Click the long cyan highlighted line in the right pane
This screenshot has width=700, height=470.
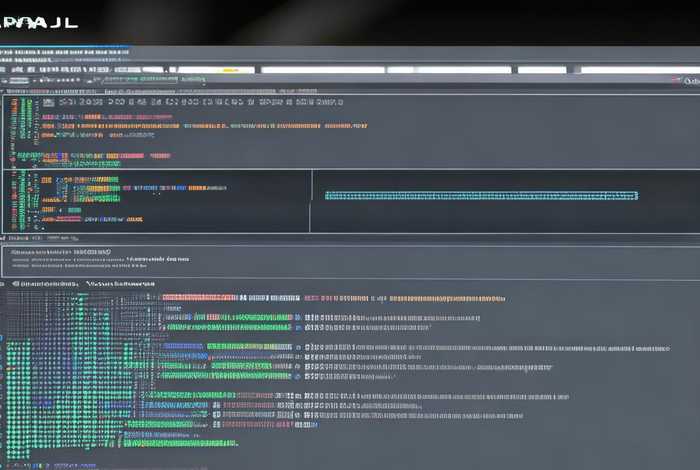[x=481, y=196]
